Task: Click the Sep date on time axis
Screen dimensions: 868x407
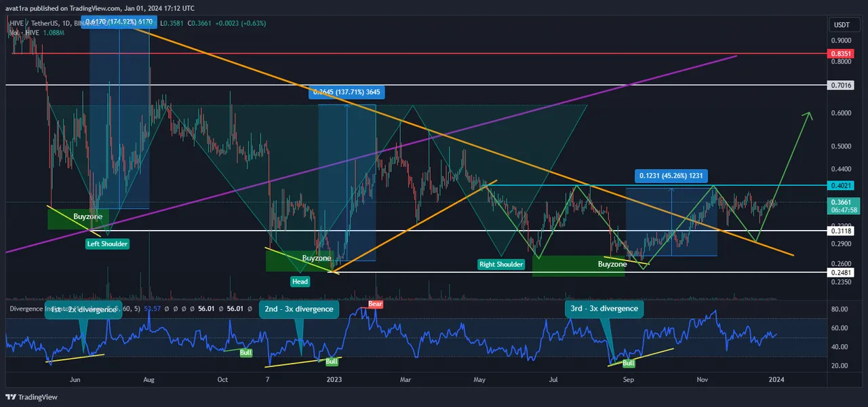Action: pyautogui.click(x=630, y=380)
